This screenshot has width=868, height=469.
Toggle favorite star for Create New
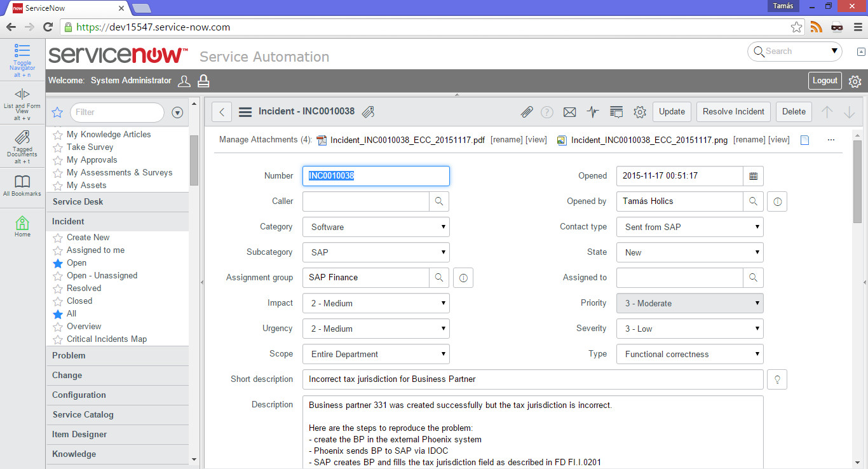(x=58, y=238)
